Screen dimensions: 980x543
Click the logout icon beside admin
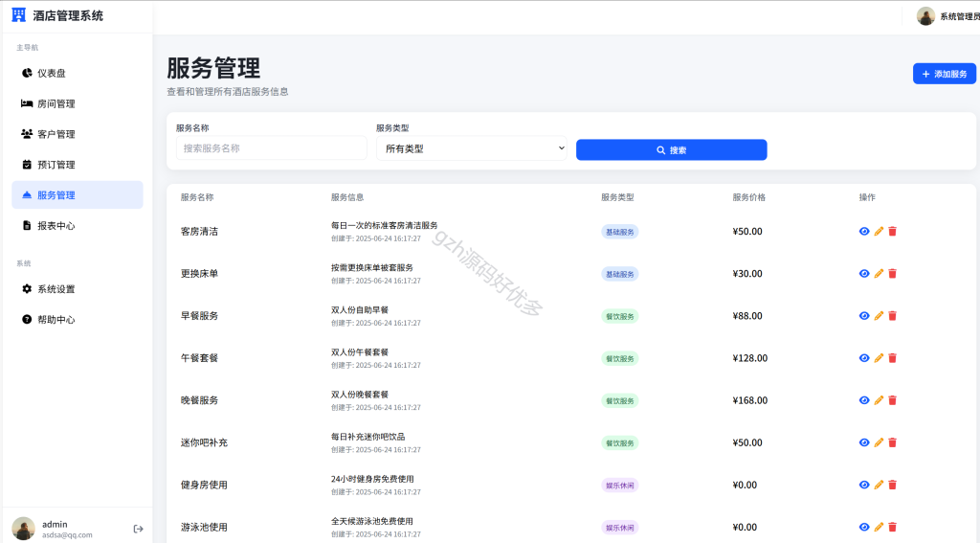pos(138,530)
